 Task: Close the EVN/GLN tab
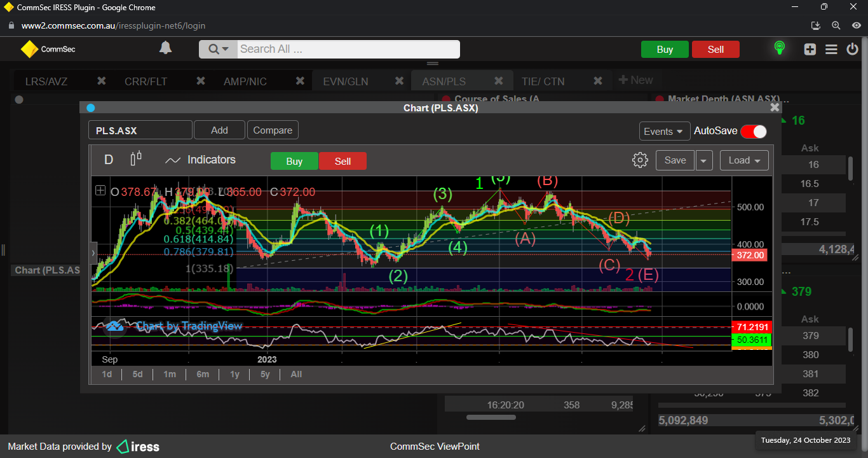(x=399, y=81)
